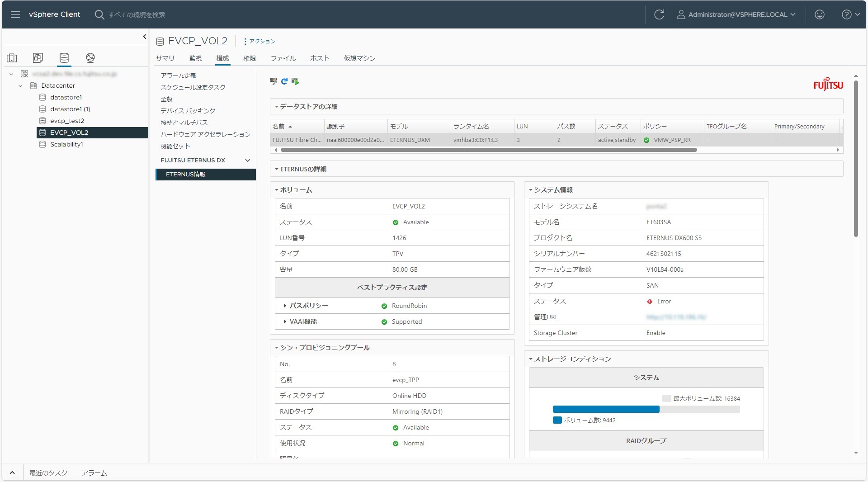The width and height of the screenshot is (868, 482).
Task: Open アラーム定義 settings
Action: click(x=178, y=76)
